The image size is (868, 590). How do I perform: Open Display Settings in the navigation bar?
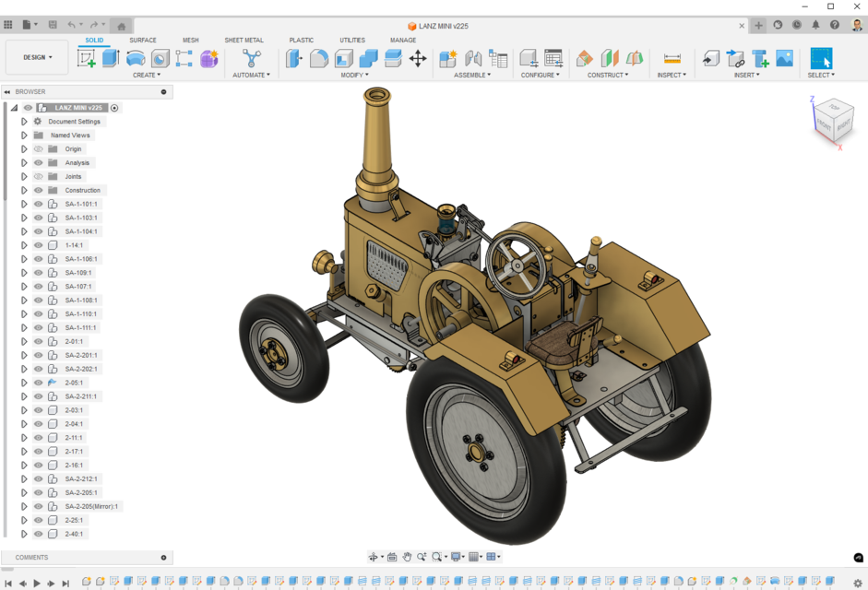click(458, 557)
